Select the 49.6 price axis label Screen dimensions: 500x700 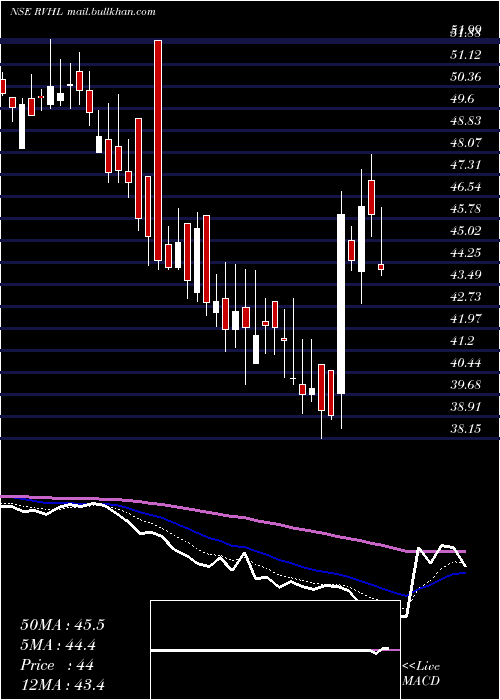tap(462, 99)
